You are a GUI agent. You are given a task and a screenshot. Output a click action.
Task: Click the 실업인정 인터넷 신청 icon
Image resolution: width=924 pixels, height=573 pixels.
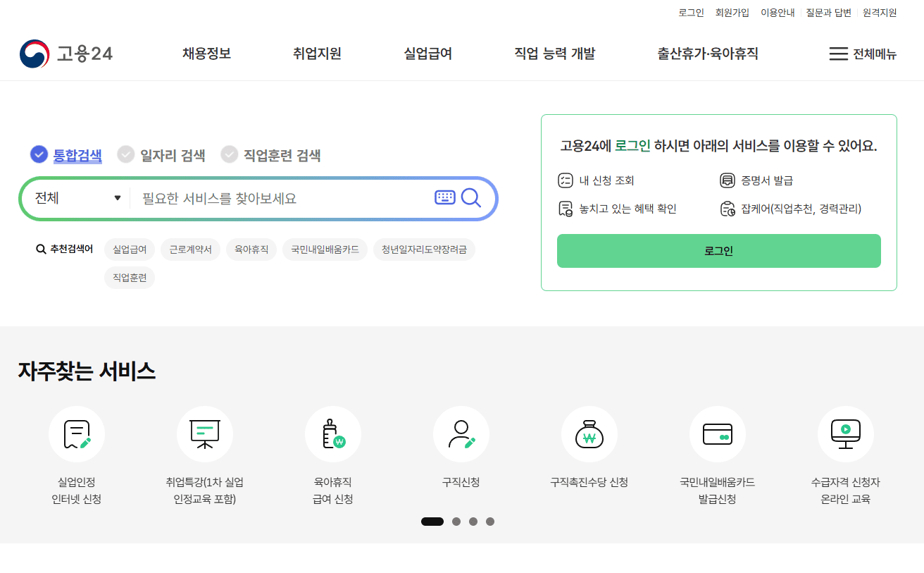point(76,434)
